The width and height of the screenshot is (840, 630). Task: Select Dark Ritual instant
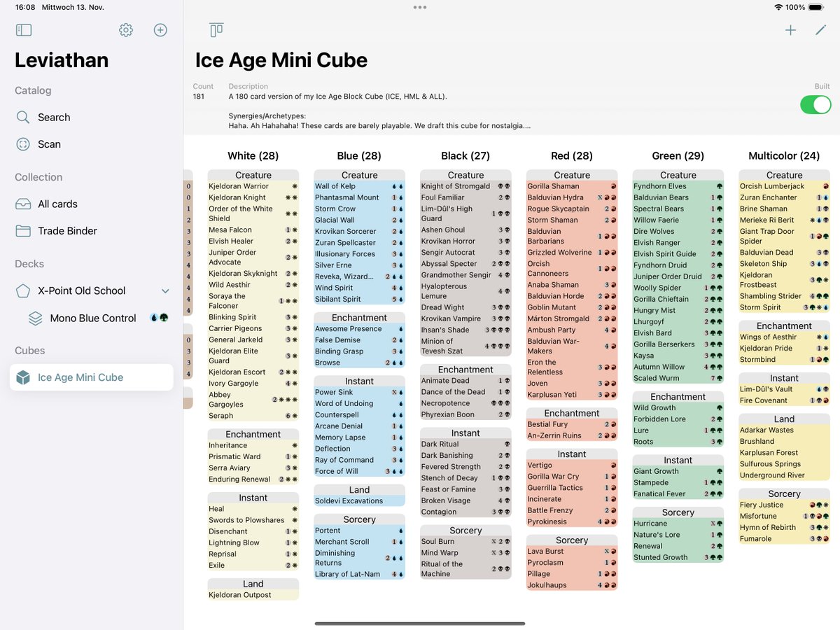[465, 444]
